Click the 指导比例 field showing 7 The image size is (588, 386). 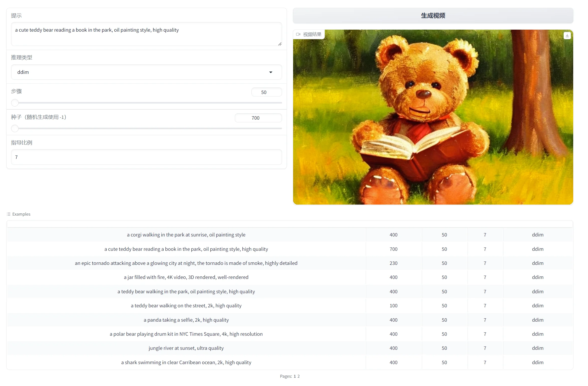146,157
